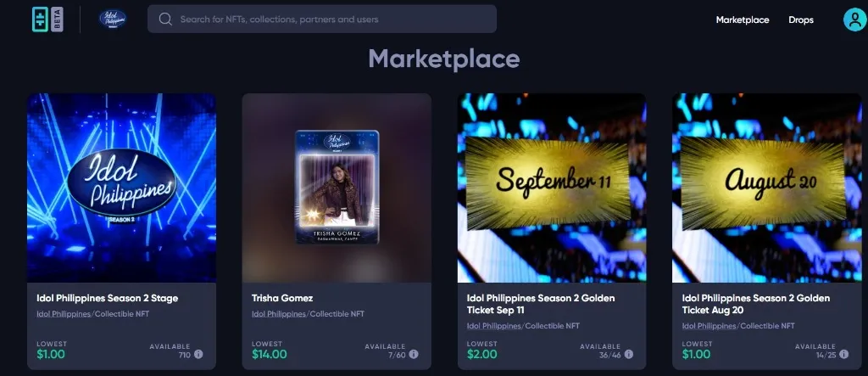
Task: Focus the NFT search input field
Action: 321,19
